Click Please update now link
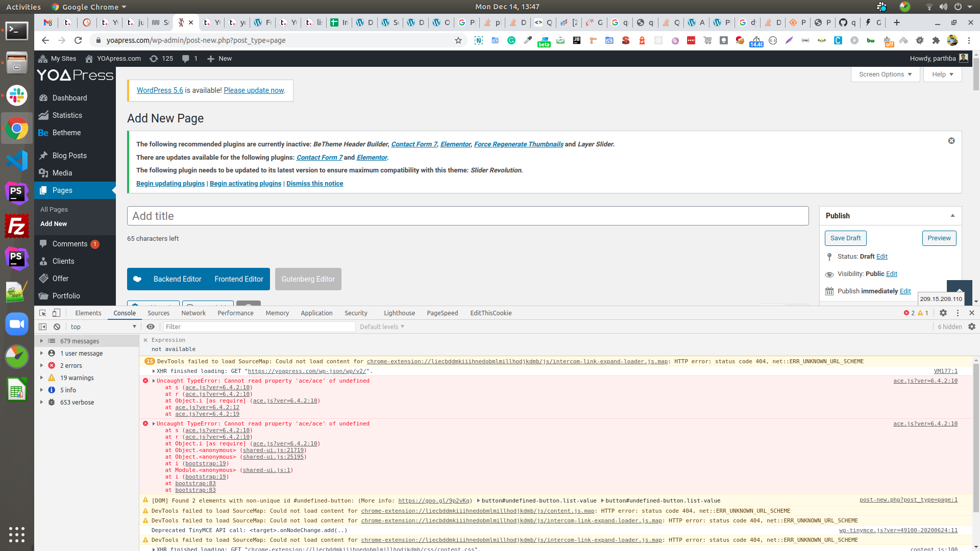 pyautogui.click(x=254, y=90)
